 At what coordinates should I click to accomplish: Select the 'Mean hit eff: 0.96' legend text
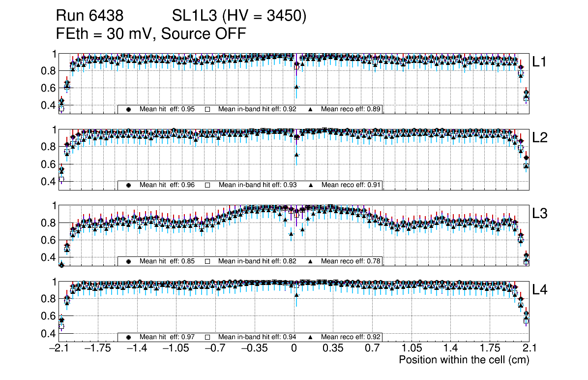pos(167,185)
